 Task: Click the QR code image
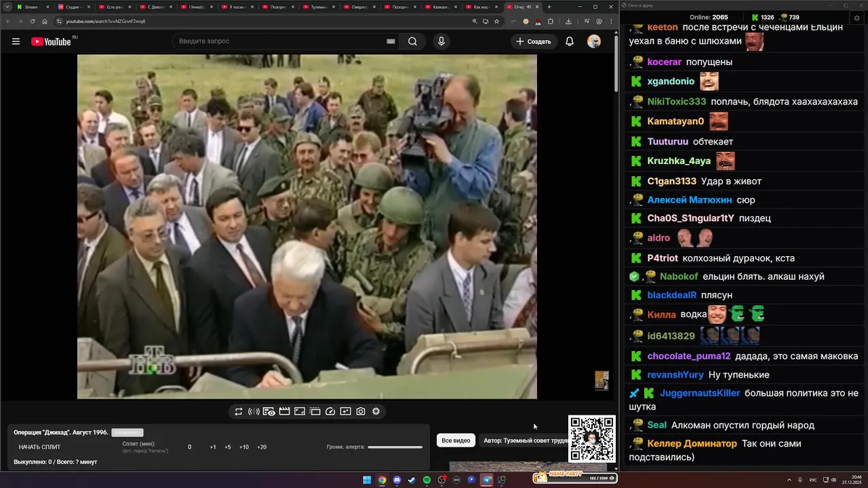(592, 439)
